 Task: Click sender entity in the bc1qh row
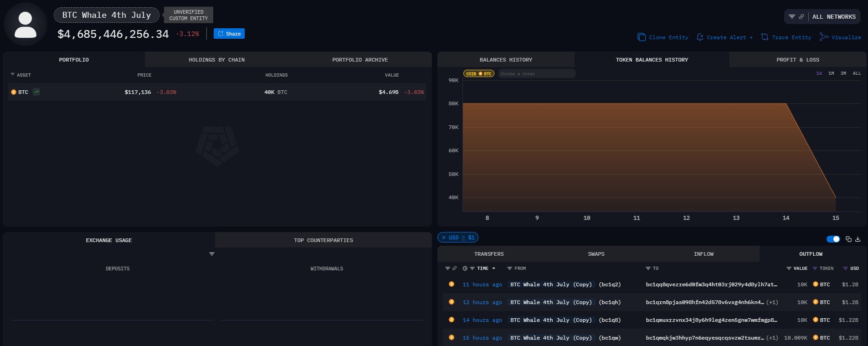pyautogui.click(x=551, y=302)
